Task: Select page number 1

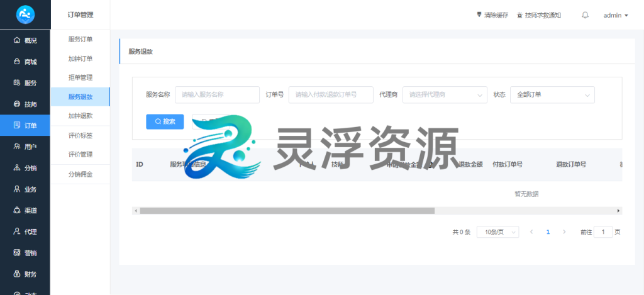Action: [548, 231]
